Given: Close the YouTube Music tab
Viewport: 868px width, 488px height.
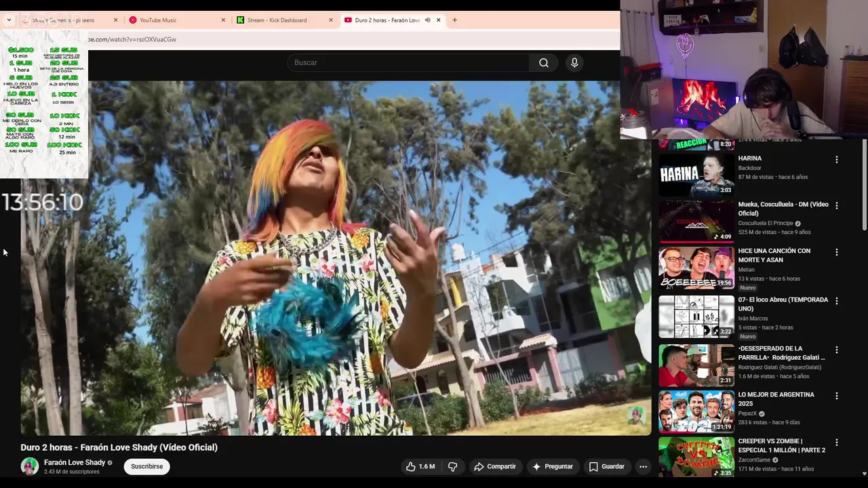Looking at the screenshot, I should tap(223, 20).
